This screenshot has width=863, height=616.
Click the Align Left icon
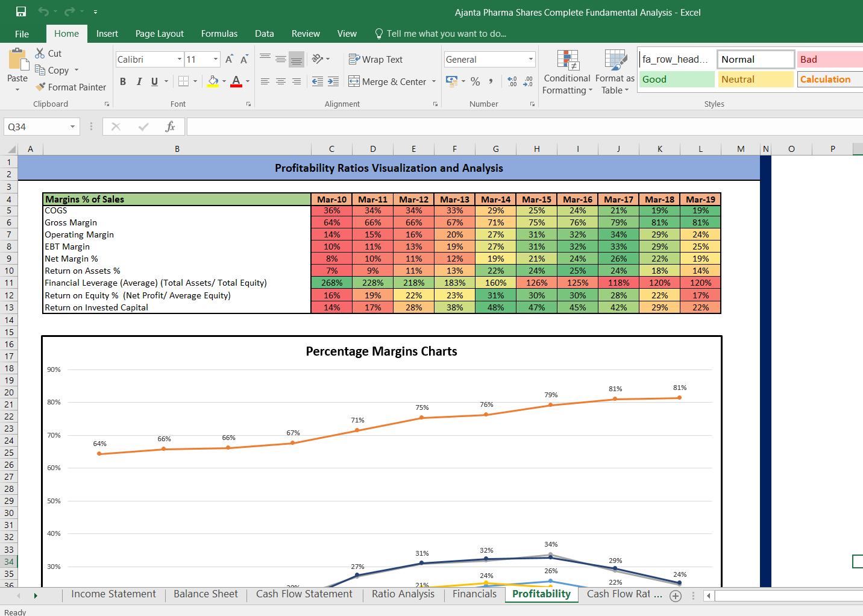(x=265, y=81)
